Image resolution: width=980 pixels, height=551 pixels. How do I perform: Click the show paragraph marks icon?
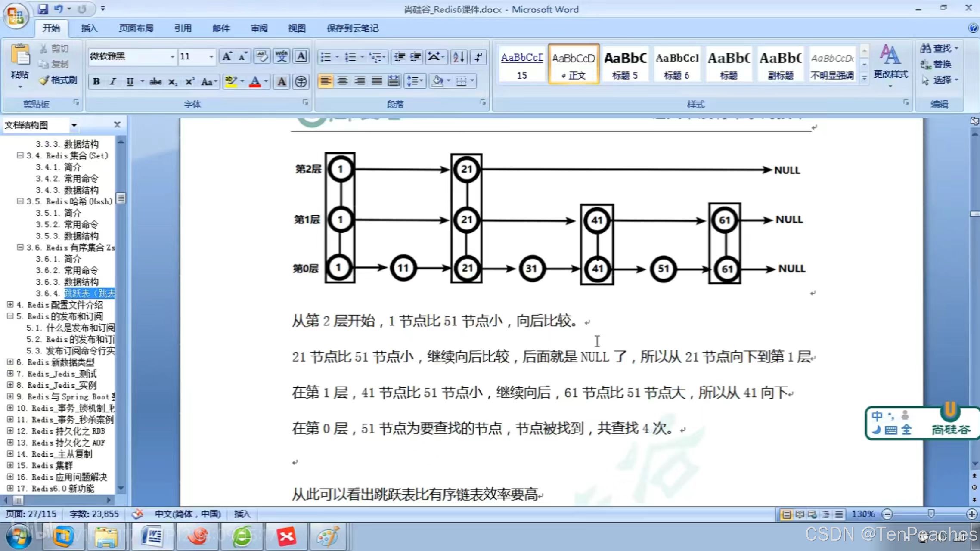tap(479, 57)
